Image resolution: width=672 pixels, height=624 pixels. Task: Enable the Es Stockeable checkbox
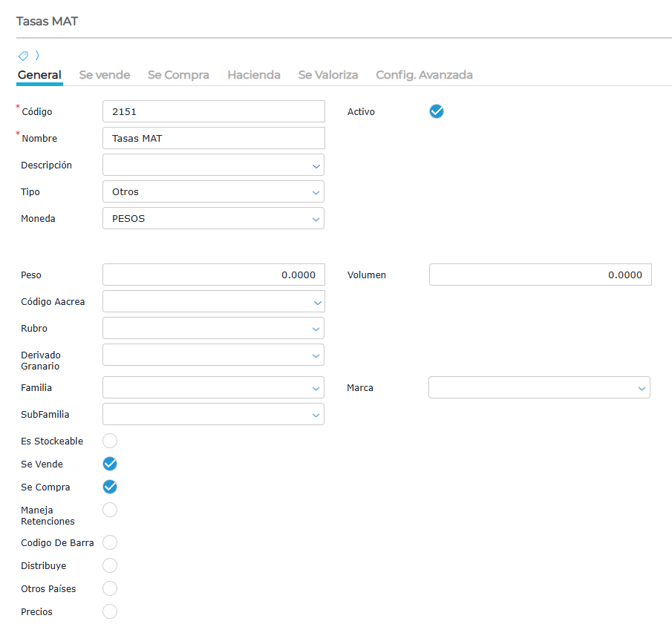point(110,441)
